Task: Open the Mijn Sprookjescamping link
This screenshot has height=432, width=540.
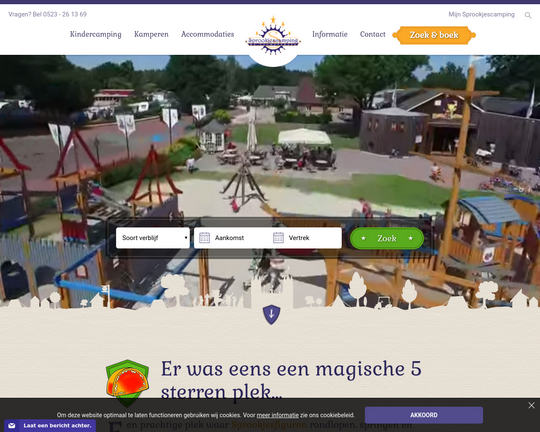Action: click(x=481, y=14)
